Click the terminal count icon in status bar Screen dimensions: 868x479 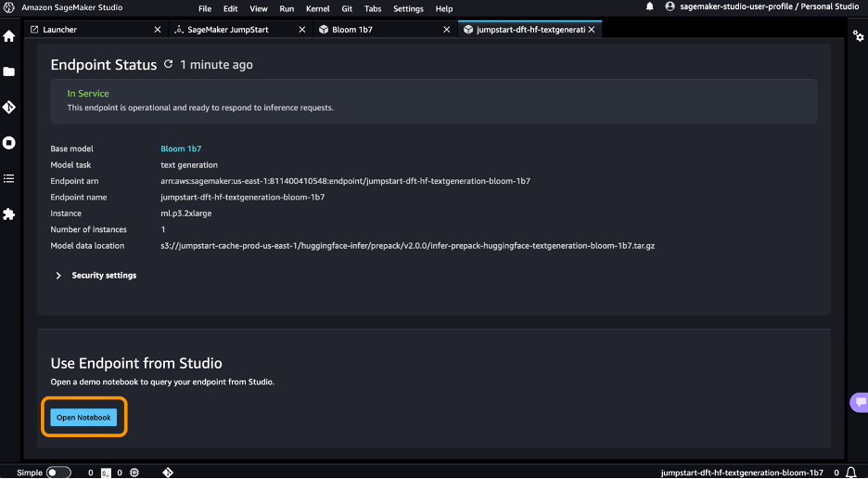tap(106, 473)
